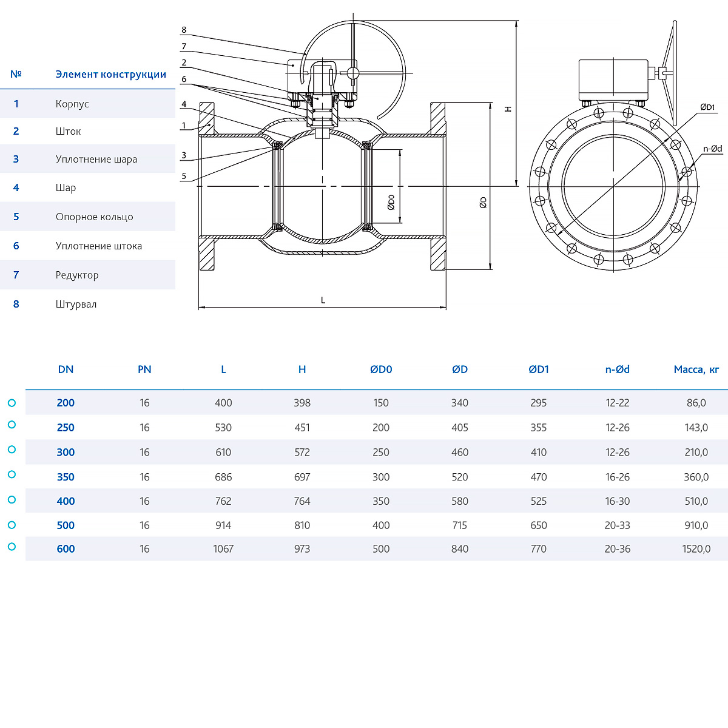Image resolution: width=728 pixels, height=728 pixels.
Task: Select the radio circle for DN 500 row
Action: (x=12, y=525)
